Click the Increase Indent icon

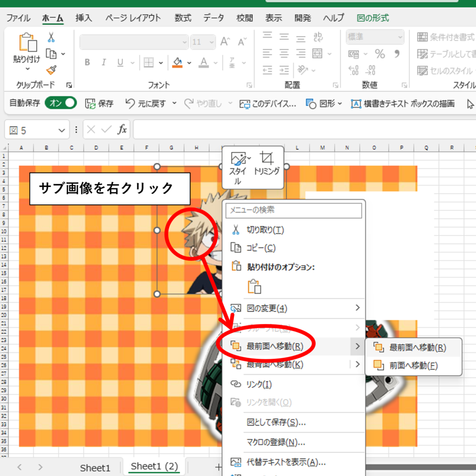pyautogui.click(x=284, y=70)
